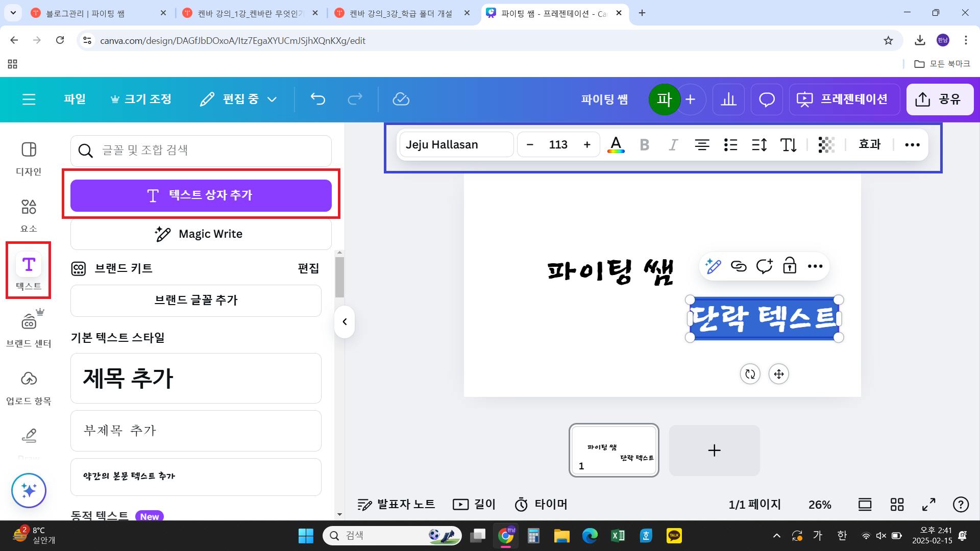Lock the selected text box
The width and height of the screenshot is (980, 551).
coord(789,266)
